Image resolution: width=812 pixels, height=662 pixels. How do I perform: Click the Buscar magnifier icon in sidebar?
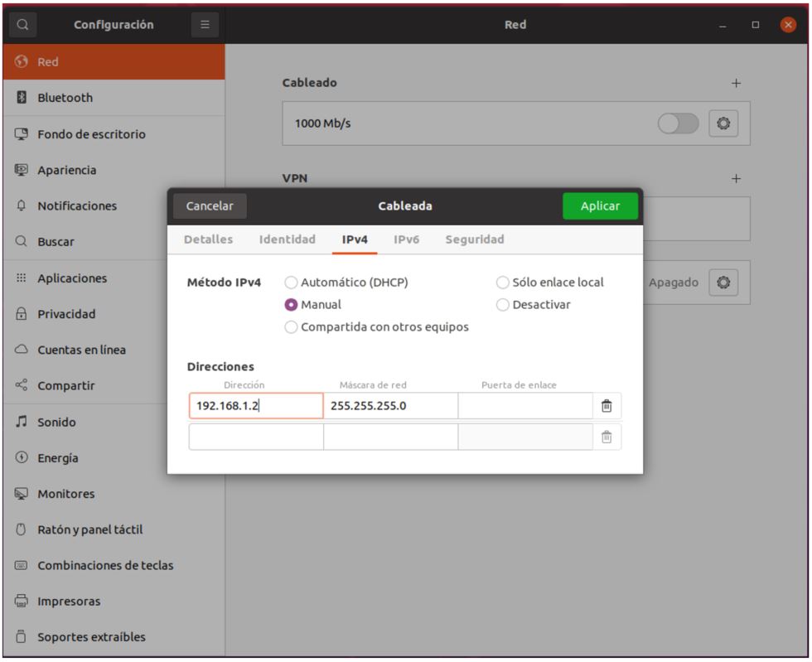22,241
